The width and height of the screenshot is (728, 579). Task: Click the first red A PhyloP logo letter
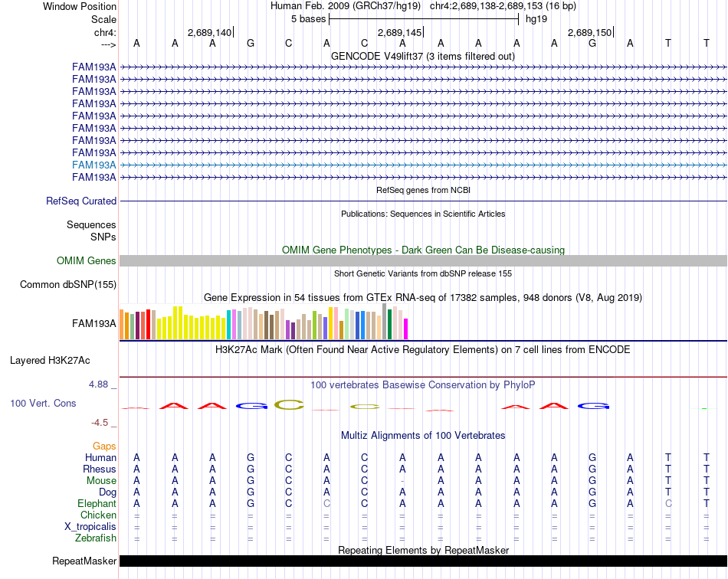[x=174, y=406]
